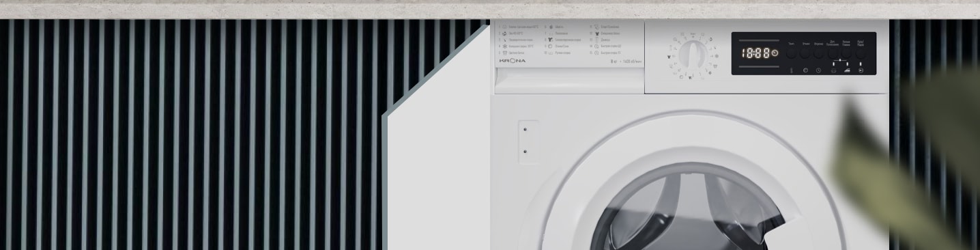
Task: Click the delay clock icon
Action: pos(818,70)
